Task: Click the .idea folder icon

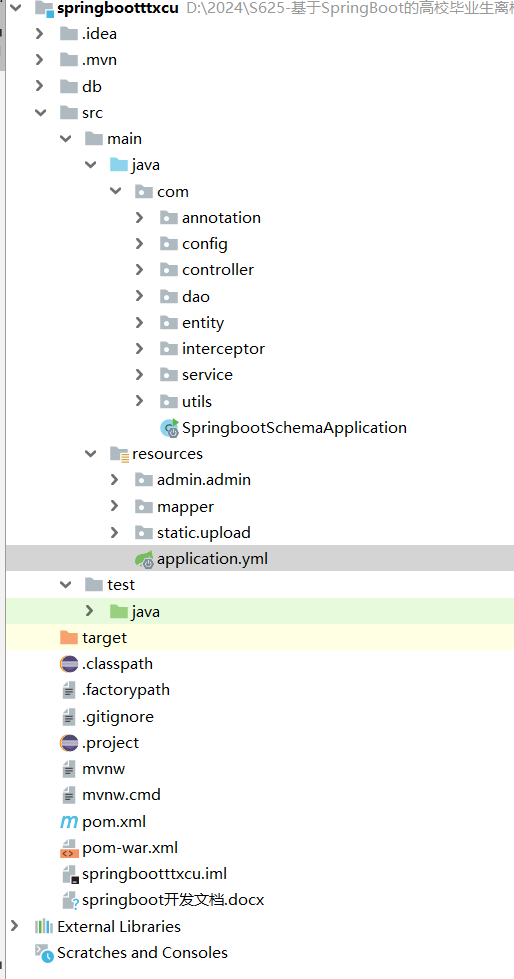Action: click(x=69, y=34)
